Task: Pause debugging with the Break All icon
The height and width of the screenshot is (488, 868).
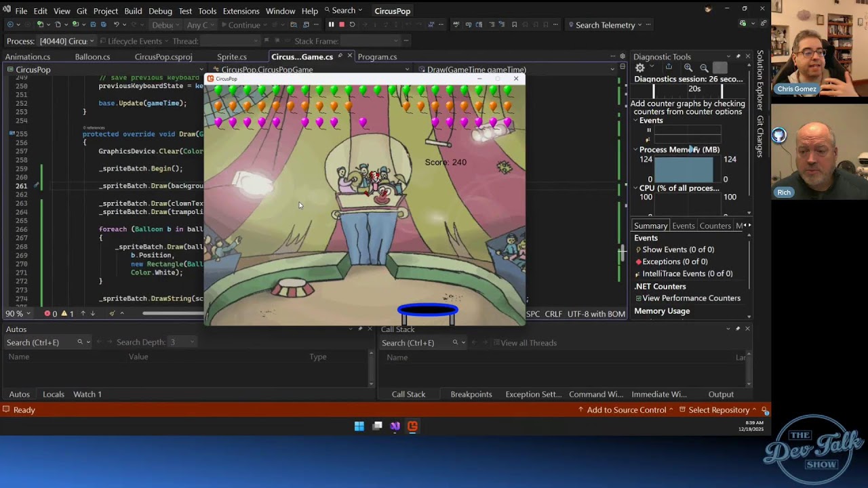Action: (331, 25)
